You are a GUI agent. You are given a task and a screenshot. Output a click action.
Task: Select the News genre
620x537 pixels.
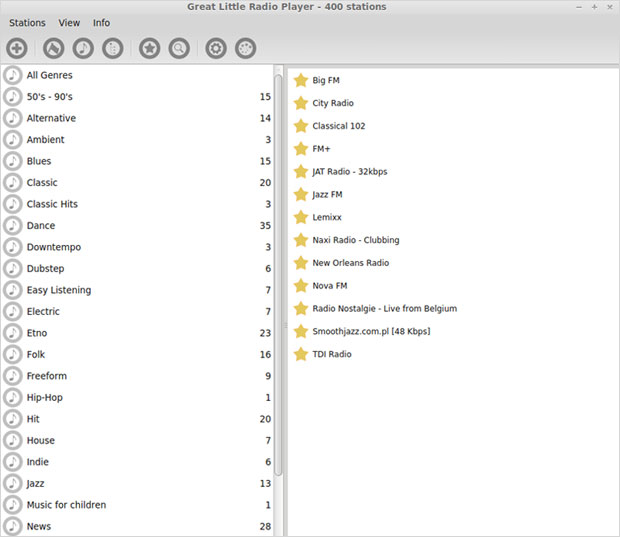point(137,526)
